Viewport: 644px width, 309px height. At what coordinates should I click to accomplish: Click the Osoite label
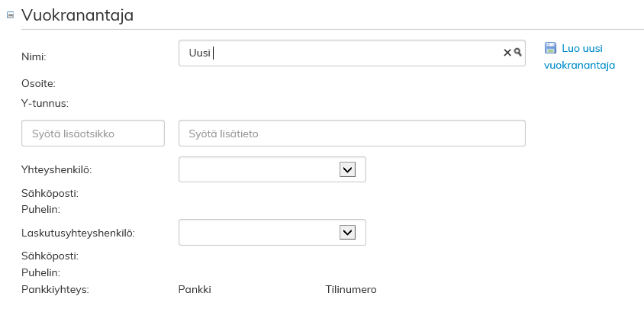pyautogui.click(x=38, y=83)
